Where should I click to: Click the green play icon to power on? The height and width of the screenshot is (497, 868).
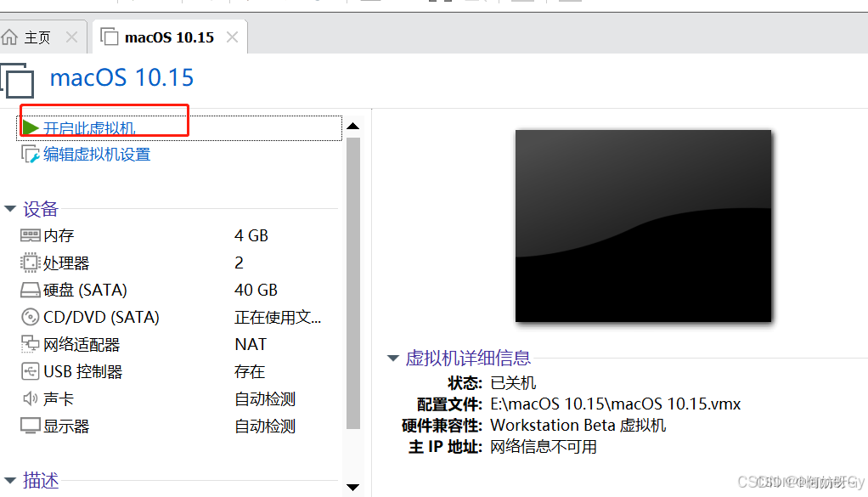(x=31, y=127)
